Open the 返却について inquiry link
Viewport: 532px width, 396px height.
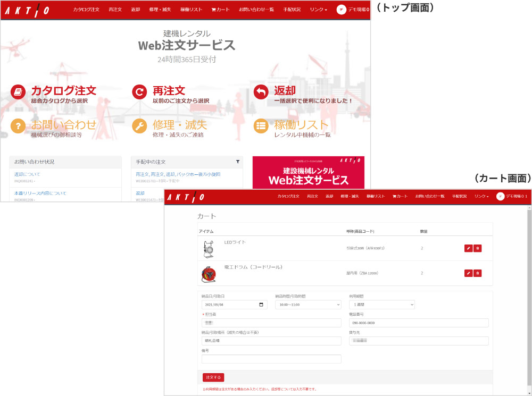click(x=27, y=174)
